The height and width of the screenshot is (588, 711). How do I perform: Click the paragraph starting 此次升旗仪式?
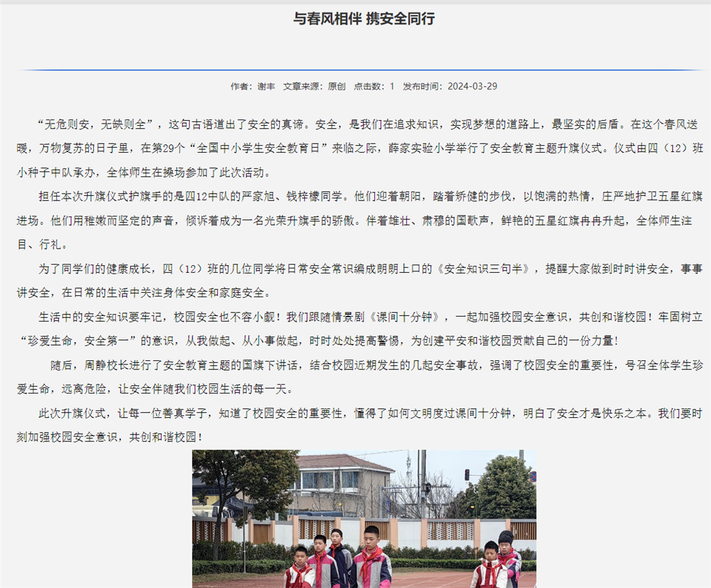click(360, 425)
